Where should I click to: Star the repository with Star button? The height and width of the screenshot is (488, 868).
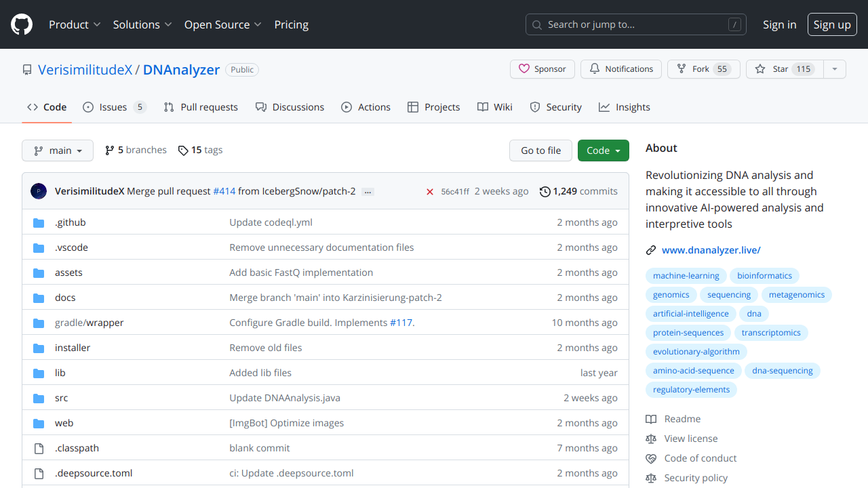coord(785,69)
